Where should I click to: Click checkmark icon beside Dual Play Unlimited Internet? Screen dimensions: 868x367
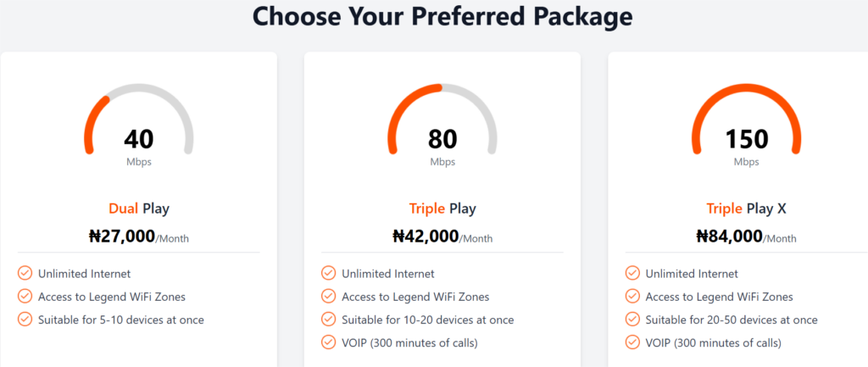pos(25,274)
